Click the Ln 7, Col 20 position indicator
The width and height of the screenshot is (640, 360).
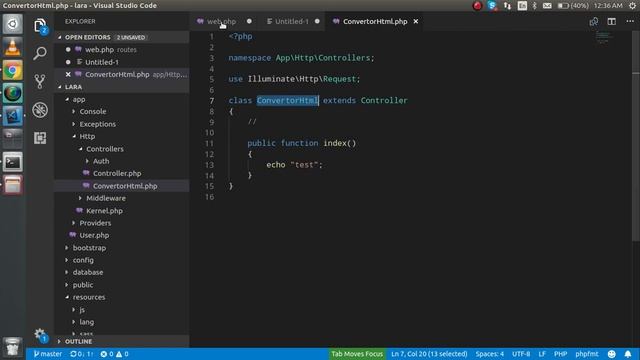coord(429,354)
